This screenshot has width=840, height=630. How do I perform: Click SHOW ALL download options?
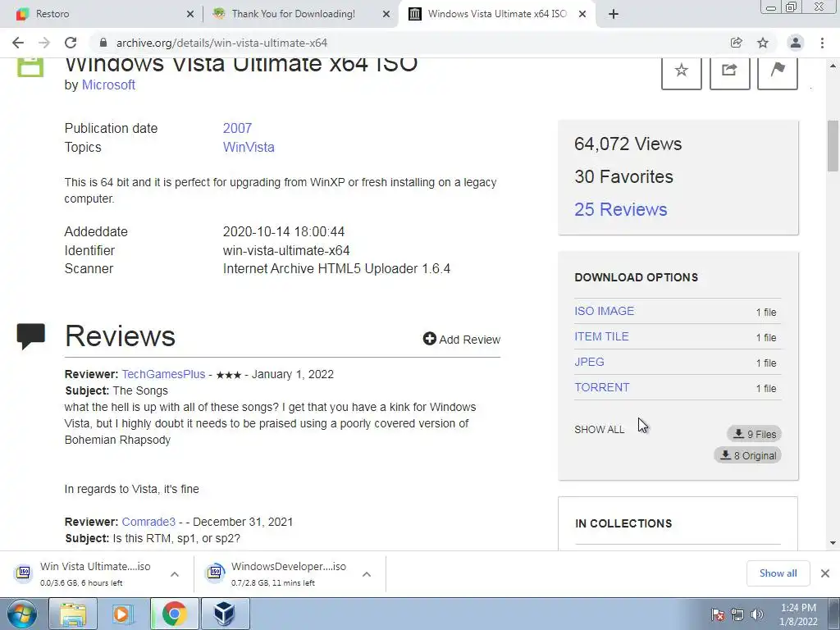pos(599,430)
